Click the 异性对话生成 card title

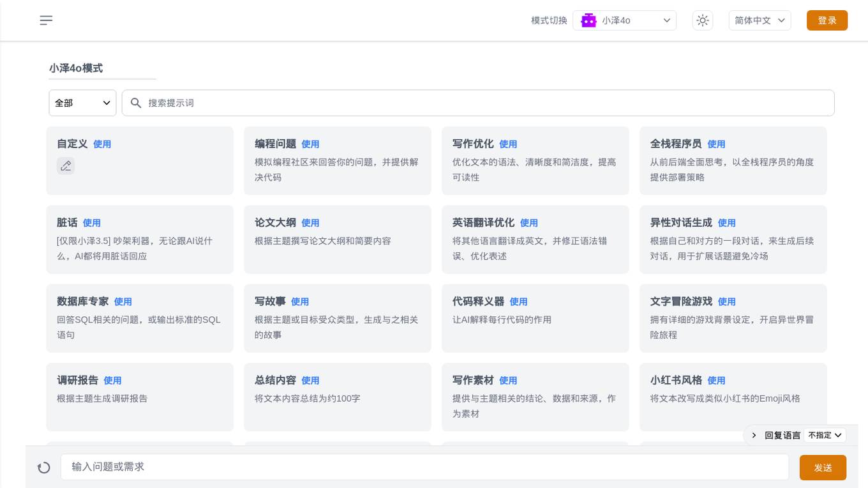[x=681, y=222]
